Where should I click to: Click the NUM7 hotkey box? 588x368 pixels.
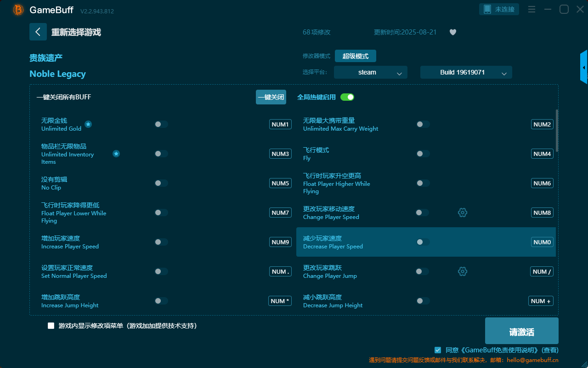(280, 213)
